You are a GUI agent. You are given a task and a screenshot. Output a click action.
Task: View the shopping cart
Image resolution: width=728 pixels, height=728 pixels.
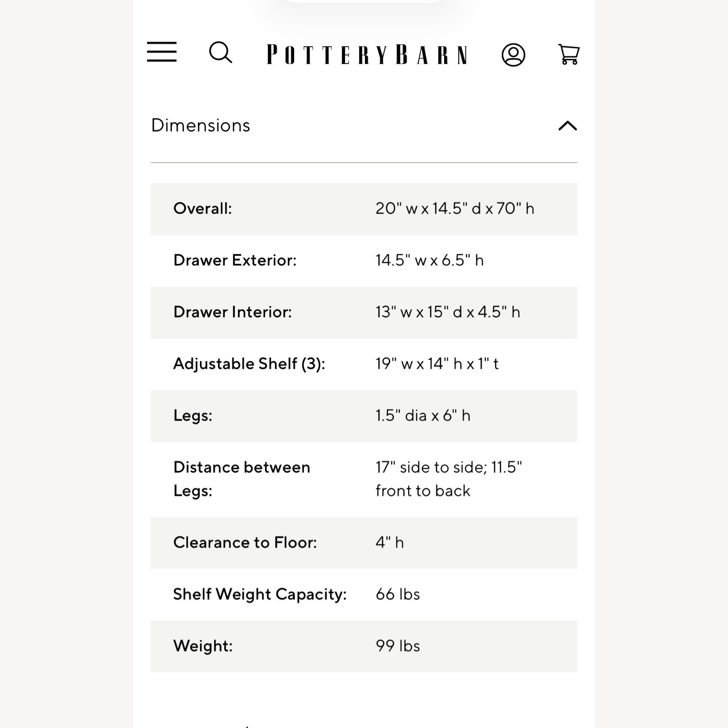pos(569,54)
